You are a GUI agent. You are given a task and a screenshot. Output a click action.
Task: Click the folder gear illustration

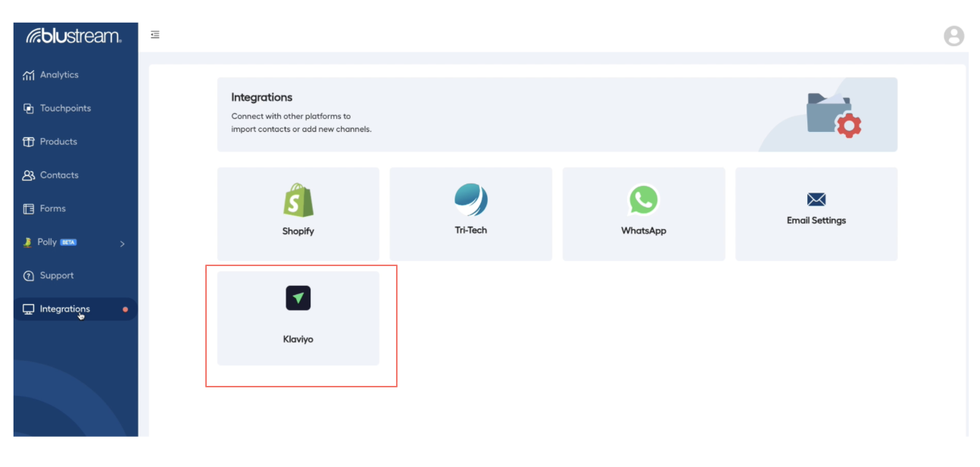(834, 115)
